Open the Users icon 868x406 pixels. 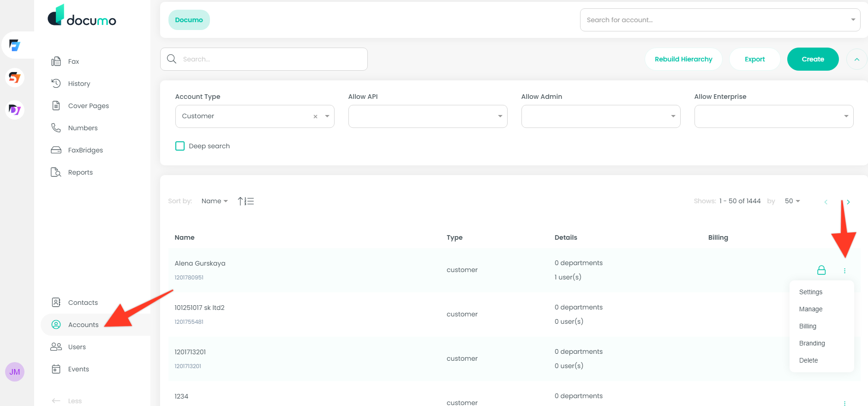click(x=56, y=347)
